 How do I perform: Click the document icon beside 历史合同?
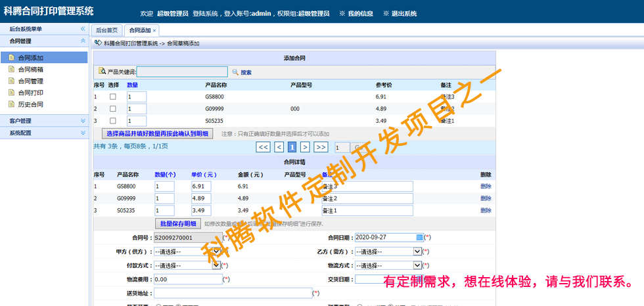[x=12, y=104]
